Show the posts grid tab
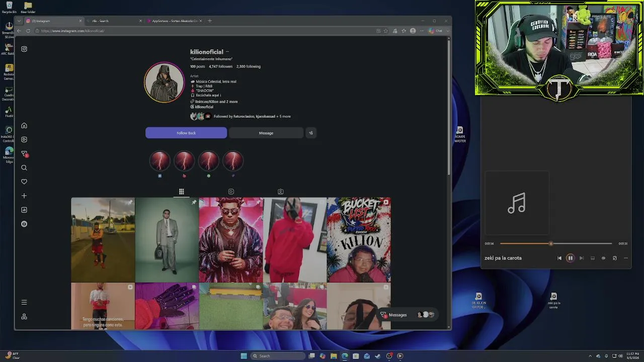The height and width of the screenshot is (362, 644). click(x=182, y=192)
